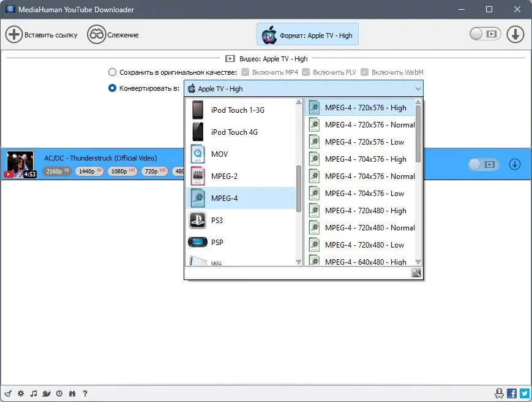Screen dimensions: 532x402
Task: Select MPEG-4 - 720x480 - Low preset
Action: click(360, 245)
